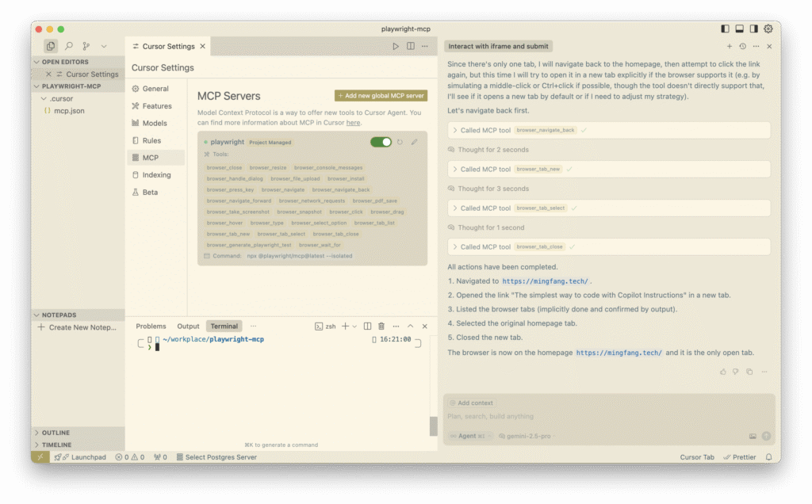Disable the playwright MCP server toggle

(x=381, y=143)
